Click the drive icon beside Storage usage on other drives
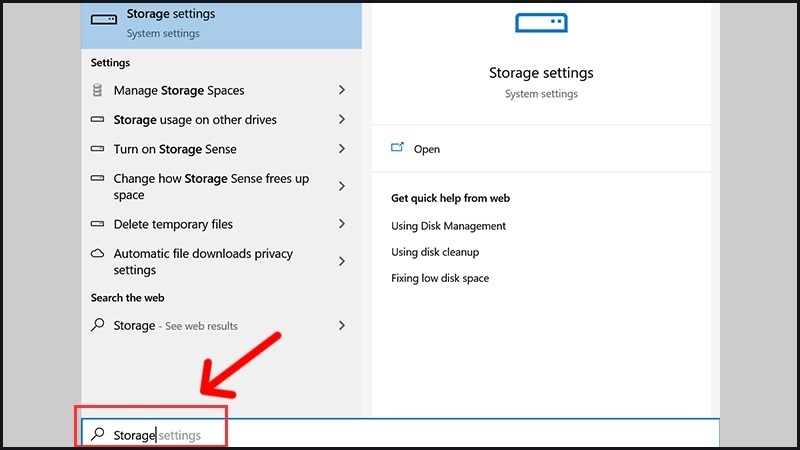Screen dimensions: 800x450 point(97,120)
